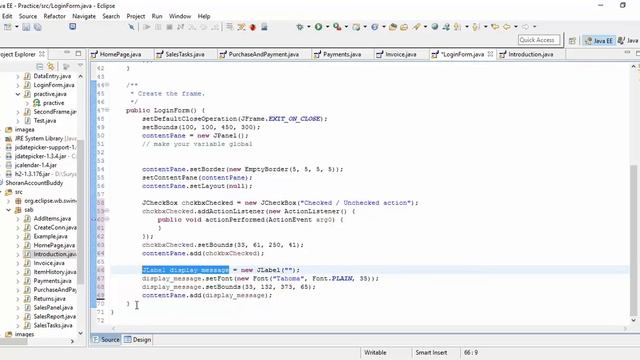Switch to the HomePage.java editor tab

pos(120,54)
